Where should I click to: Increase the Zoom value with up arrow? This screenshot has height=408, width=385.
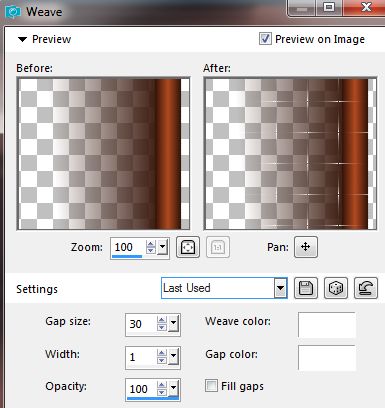(x=151, y=244)
